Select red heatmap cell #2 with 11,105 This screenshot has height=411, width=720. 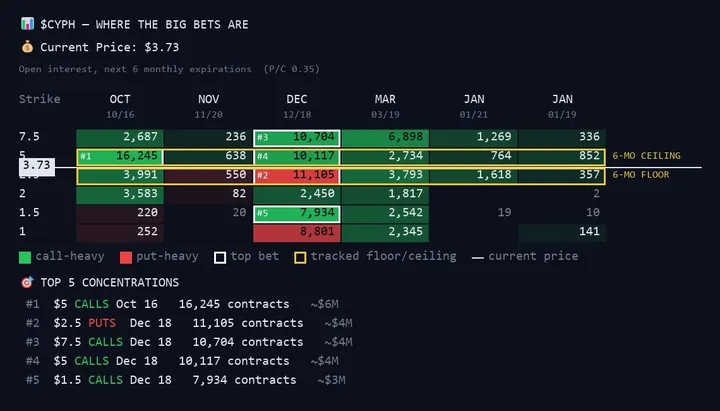(297, 175)
